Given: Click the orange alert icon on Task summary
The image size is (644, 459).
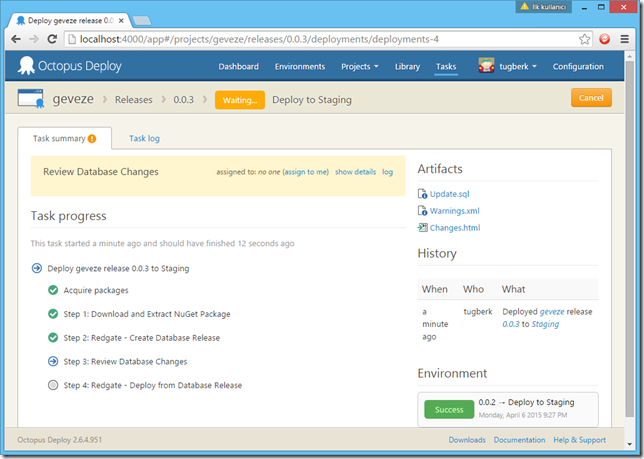Looking at the screenshot, I should click(92, 139).
